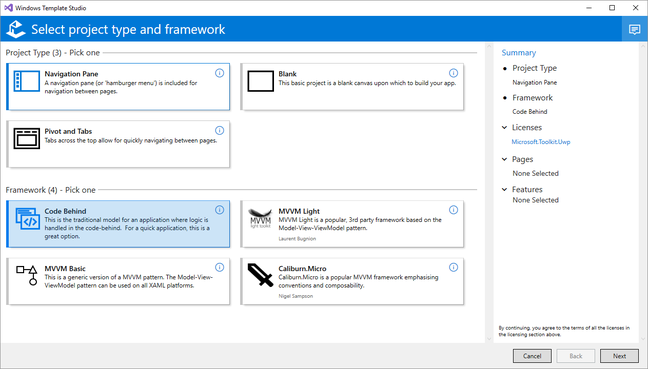
Task: Show details icon for Code Behind framework
Action: [x=219, y=210]
